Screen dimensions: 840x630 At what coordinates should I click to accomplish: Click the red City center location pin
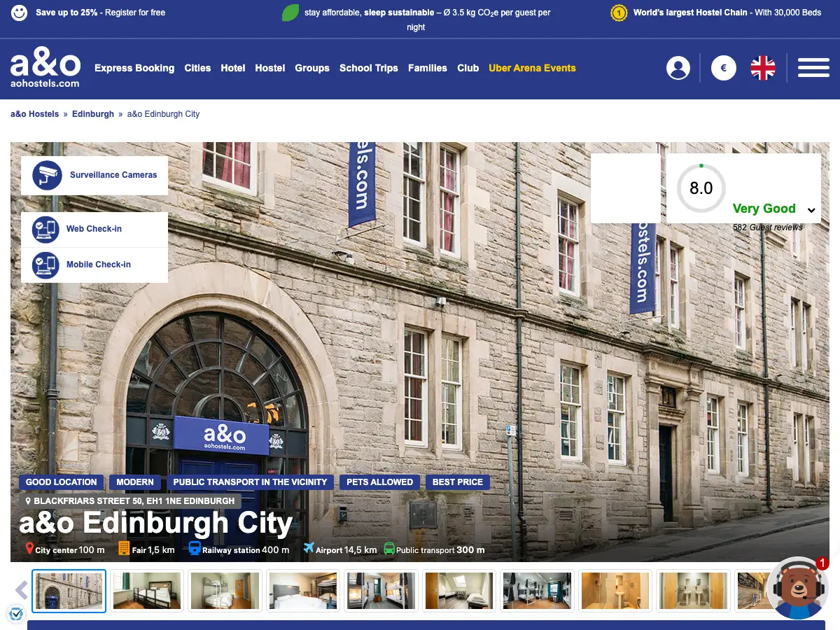point(29,549)
